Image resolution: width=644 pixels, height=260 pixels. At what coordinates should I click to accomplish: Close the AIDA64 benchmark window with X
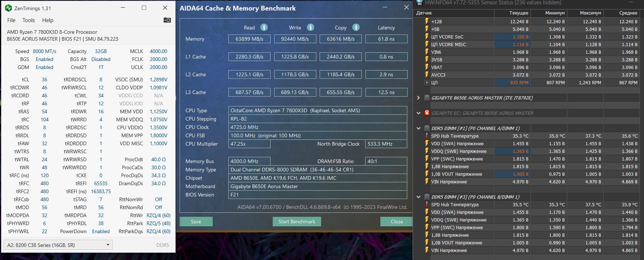[x=407, y=7]
